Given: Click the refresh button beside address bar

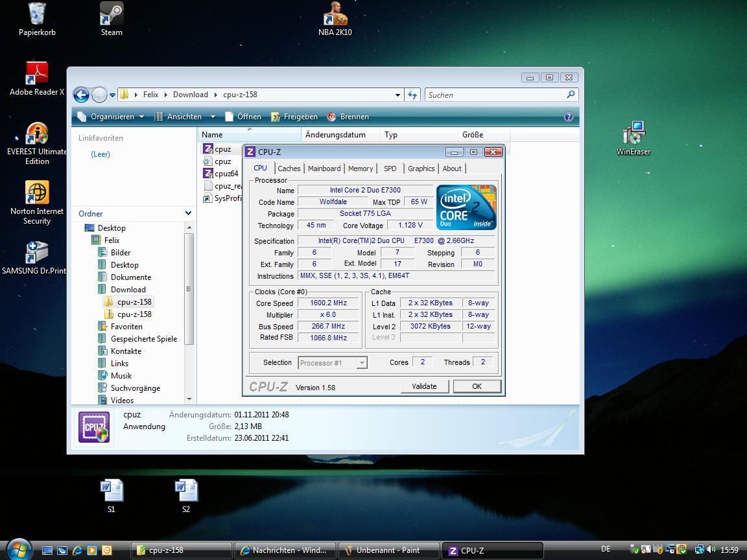Looking at the screenshot, I should click(x=412, y=95).
